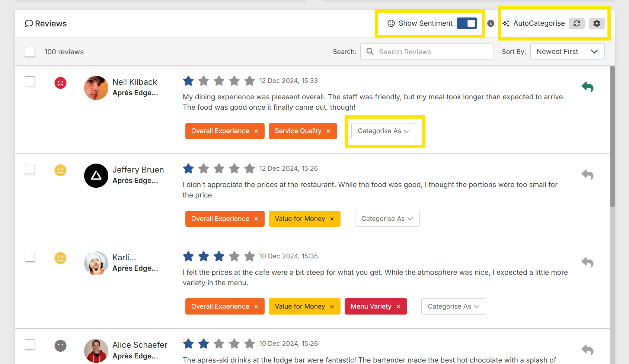This screenshot has width=629, height=364.
Task: Reply to Jeffery Bruen's review
Action: [587, 175]
